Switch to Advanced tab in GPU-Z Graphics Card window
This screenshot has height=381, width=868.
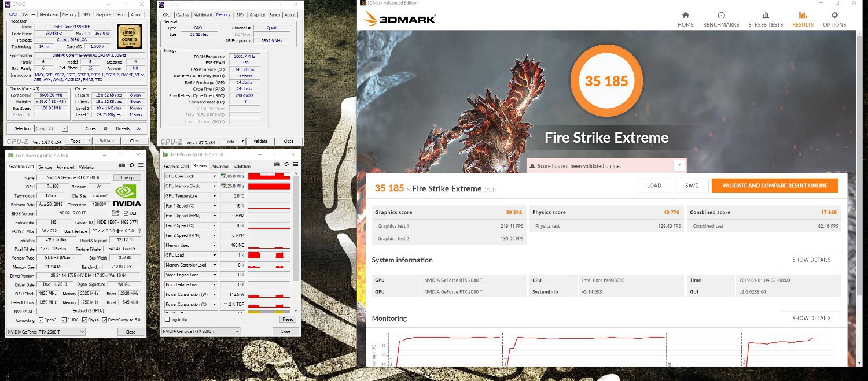65,167
